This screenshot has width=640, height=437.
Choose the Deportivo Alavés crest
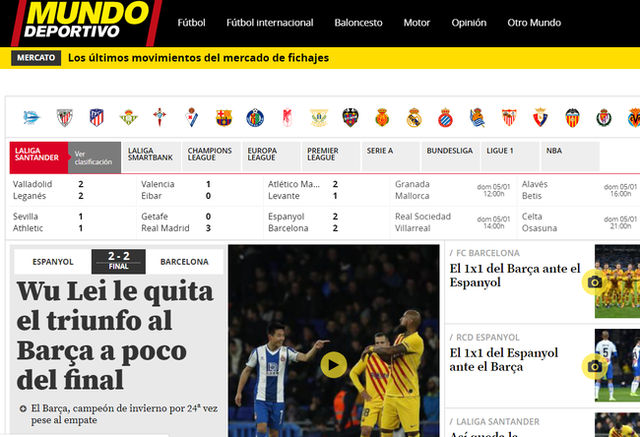(32, 117)
